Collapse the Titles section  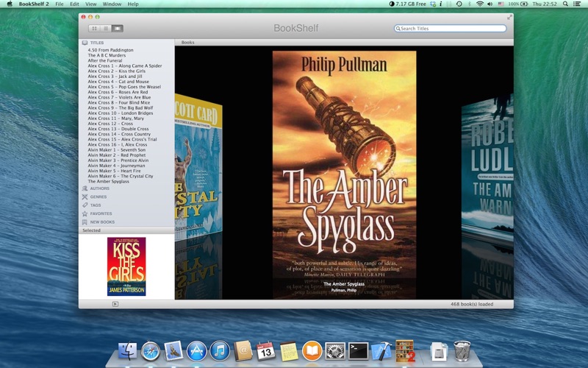97,43
